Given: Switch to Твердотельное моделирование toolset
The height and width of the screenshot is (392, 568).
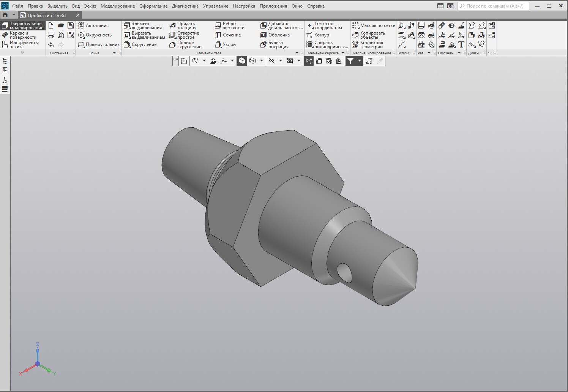Looking at the screenshot, I should click(x=23, y=26).
